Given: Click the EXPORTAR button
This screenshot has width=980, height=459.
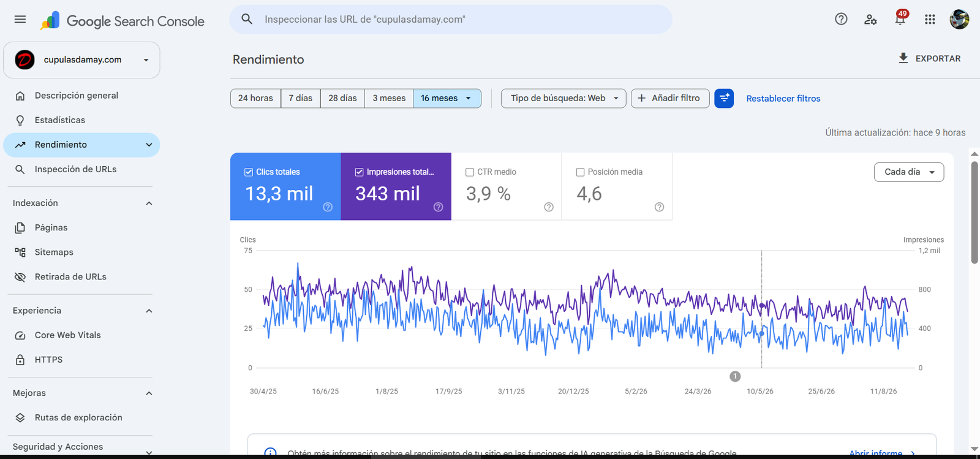Looking at the screenshot, I should click(x=929, y=58).
